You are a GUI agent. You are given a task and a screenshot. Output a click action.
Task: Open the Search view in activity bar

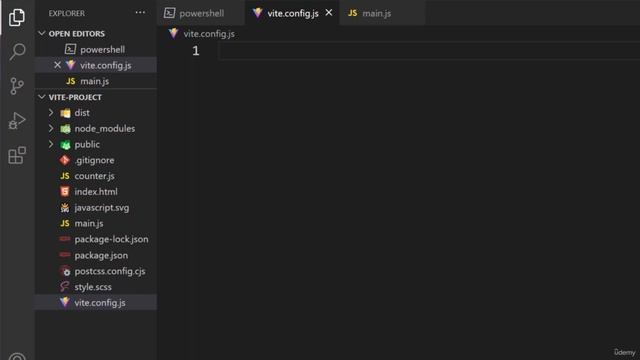[x=17, y=51]
